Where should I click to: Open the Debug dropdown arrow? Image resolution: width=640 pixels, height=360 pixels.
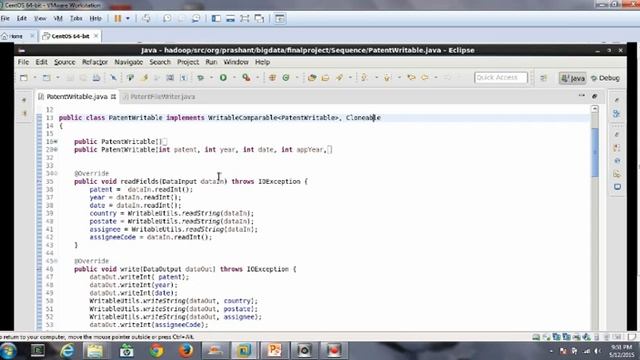pos(211,78)
